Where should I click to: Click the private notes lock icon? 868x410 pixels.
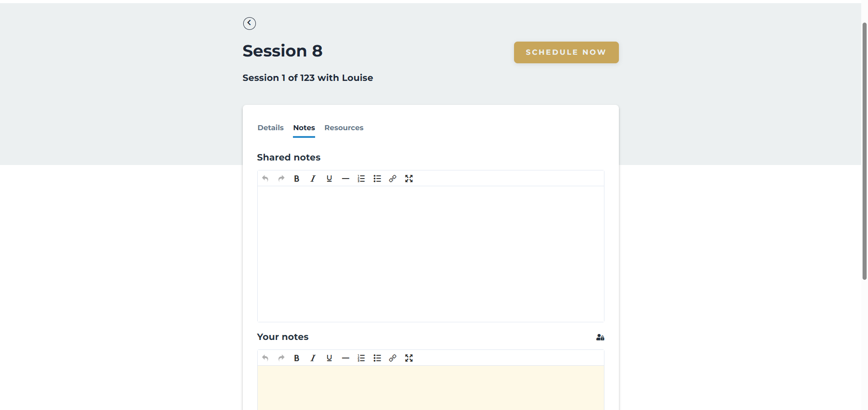click(x=600, y=337)
